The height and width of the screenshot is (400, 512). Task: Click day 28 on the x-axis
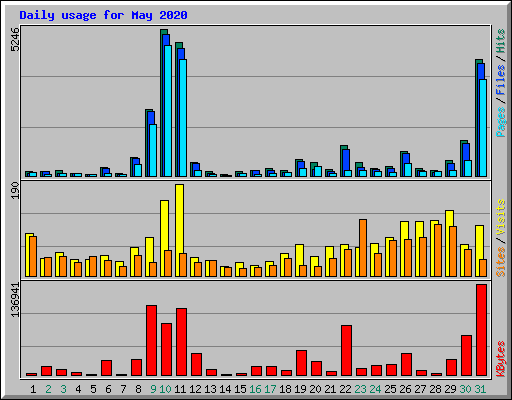pos(435,389)
